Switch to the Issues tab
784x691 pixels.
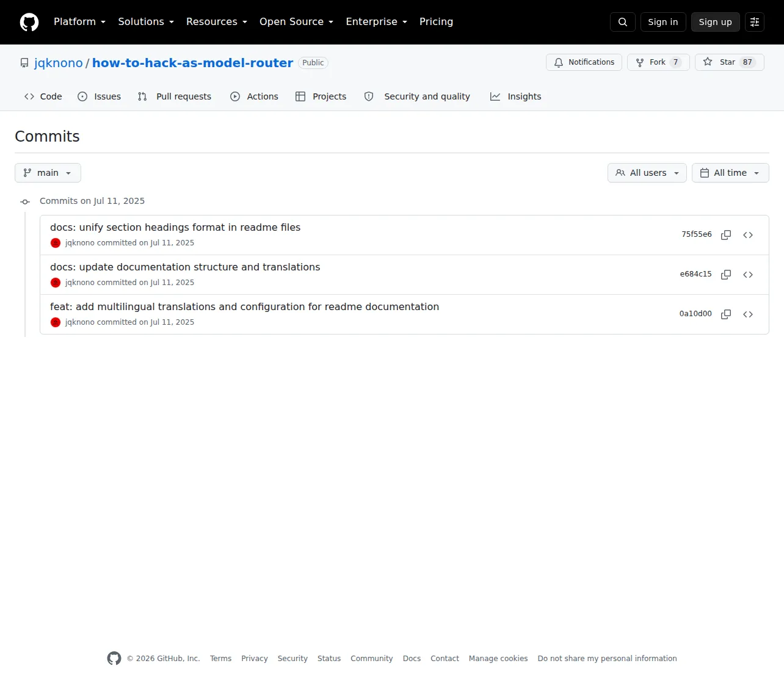(99, 96)
